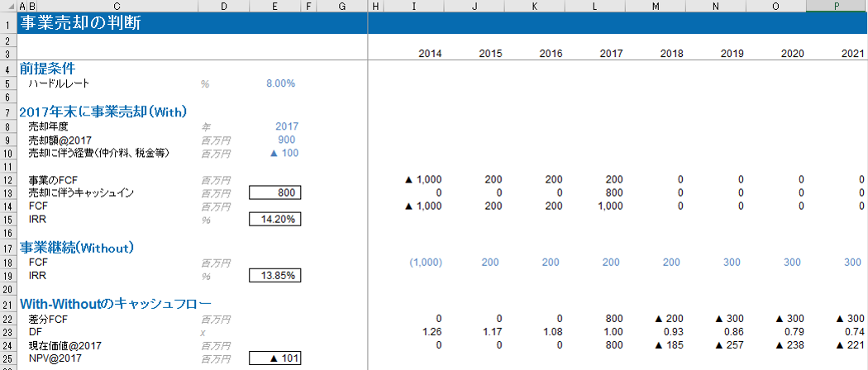Select the boxed IRR 14.20% cell
The width and height of the screenshot is (868, 370).
pyautogui.click(x=275, y=219)
